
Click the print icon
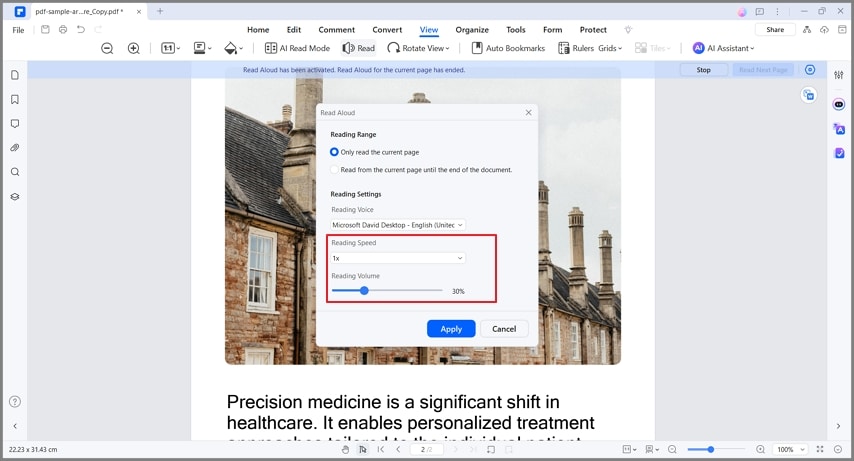(63, 29)
